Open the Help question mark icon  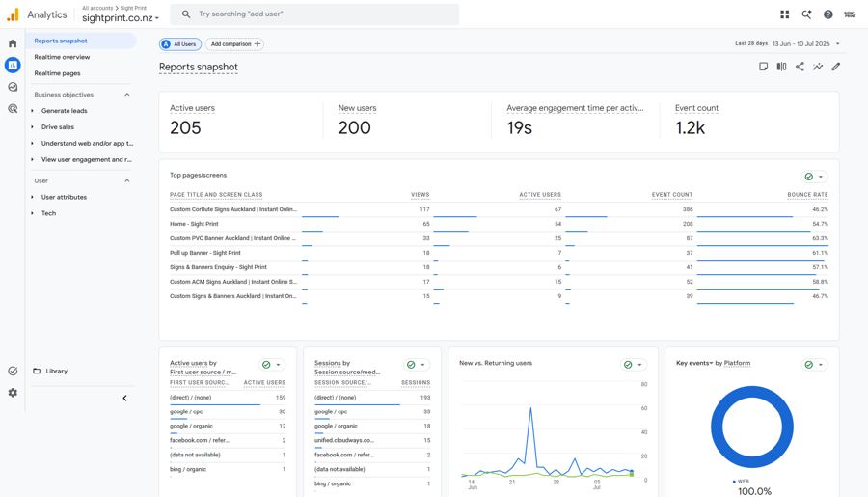pyautogui.click(x=827, y=14)
